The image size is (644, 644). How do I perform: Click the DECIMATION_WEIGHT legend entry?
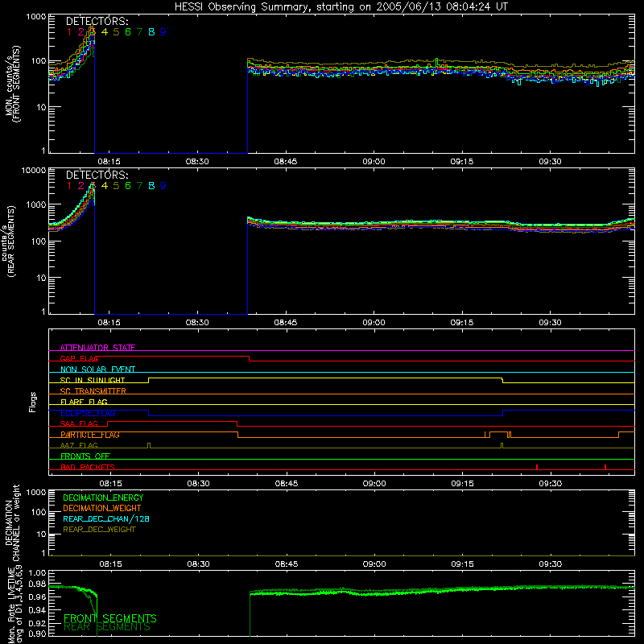102,508
